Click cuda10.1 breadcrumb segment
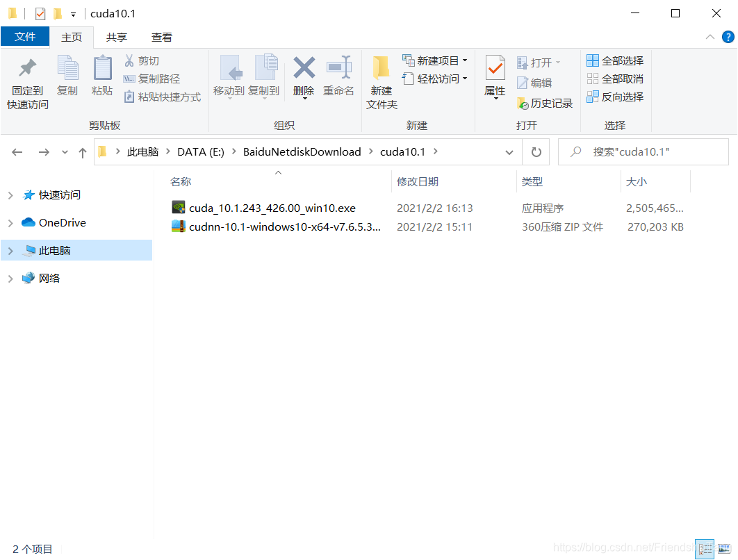The width and height of the screenshot is (738, 560). coord(403,152)
